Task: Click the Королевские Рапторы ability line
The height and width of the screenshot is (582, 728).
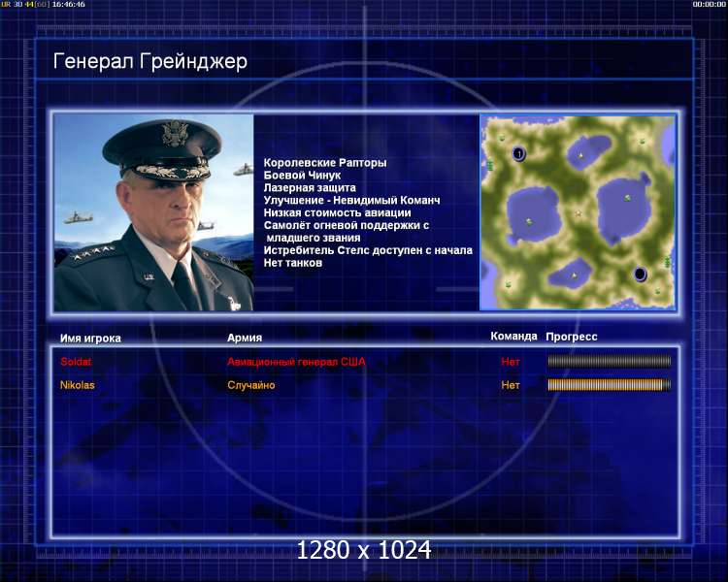Action: pyautogui.click(x=325, y=163)
